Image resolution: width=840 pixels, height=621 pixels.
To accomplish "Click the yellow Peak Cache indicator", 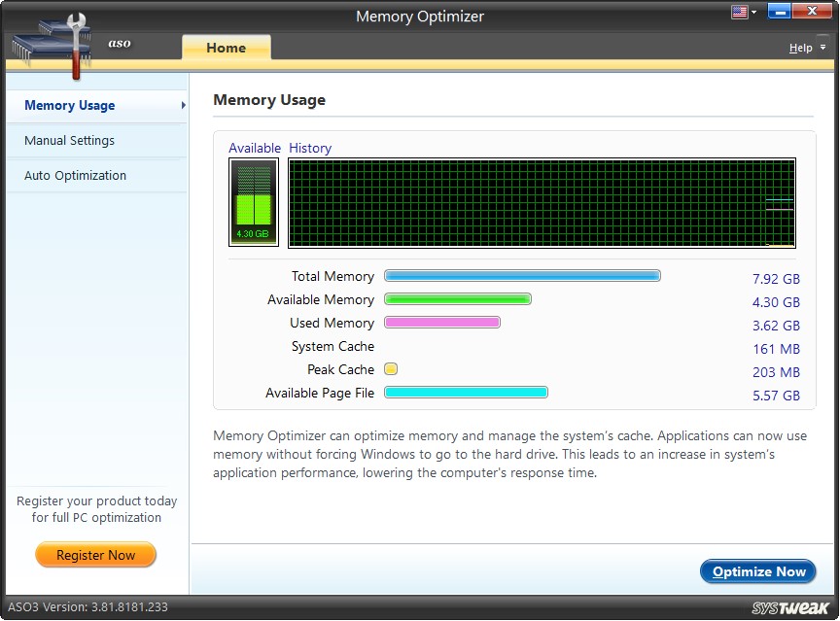I will [391, 368].
